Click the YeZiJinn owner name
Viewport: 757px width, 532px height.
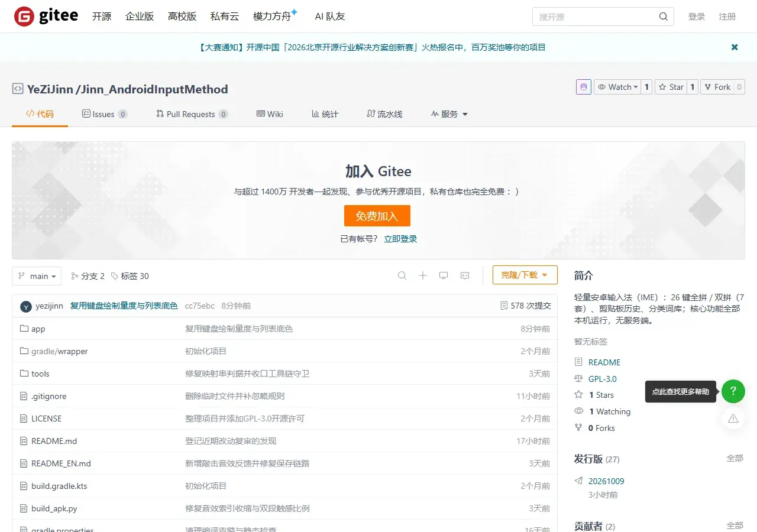click(x=50, y=89)
